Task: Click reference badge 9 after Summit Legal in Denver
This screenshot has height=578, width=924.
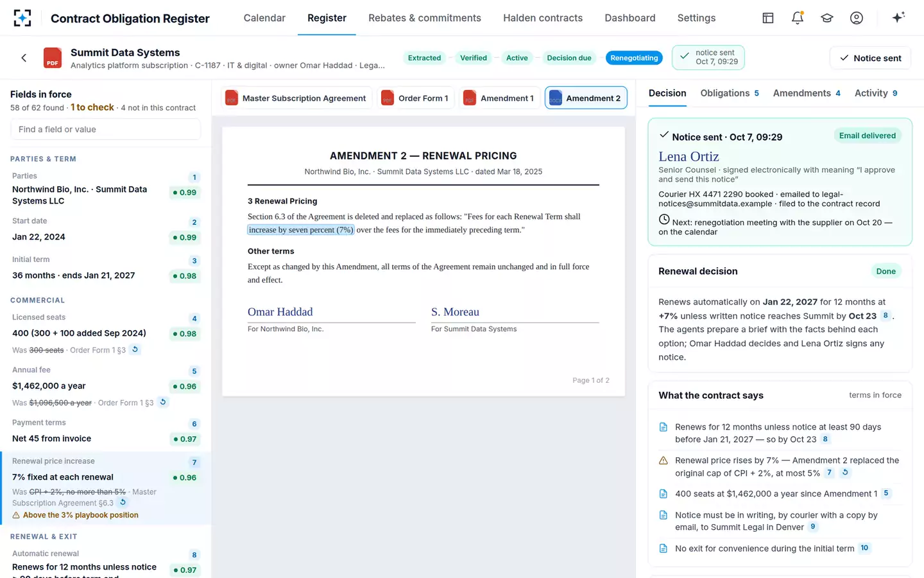Action: [x=813, y=527]
